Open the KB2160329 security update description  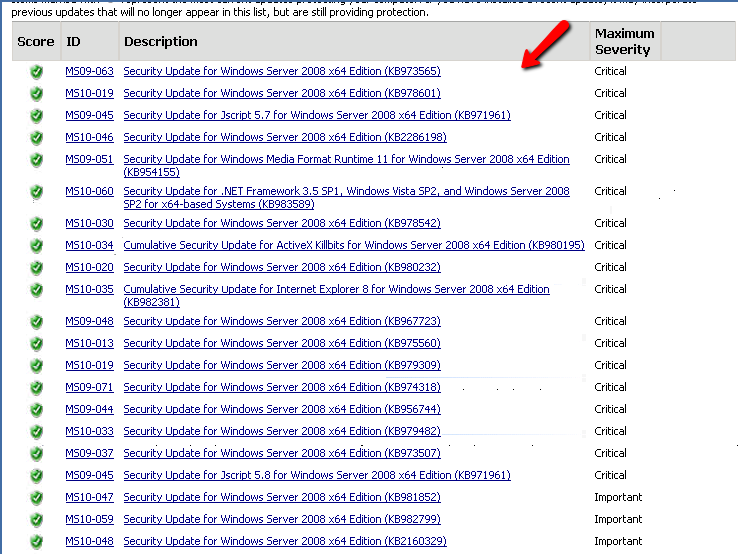point(285,541)
